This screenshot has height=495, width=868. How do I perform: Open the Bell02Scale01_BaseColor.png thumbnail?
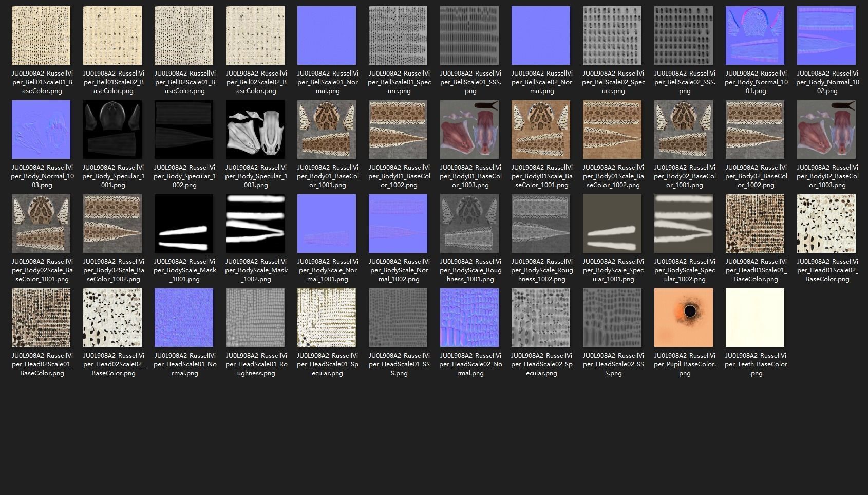coord(184,35)
